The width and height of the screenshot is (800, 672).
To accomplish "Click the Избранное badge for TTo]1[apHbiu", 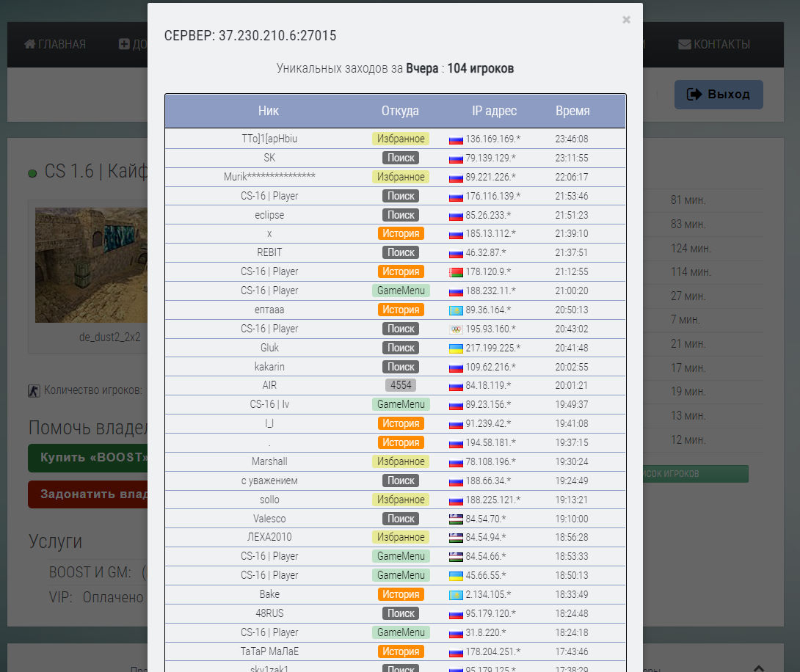I will pos(401,139).
